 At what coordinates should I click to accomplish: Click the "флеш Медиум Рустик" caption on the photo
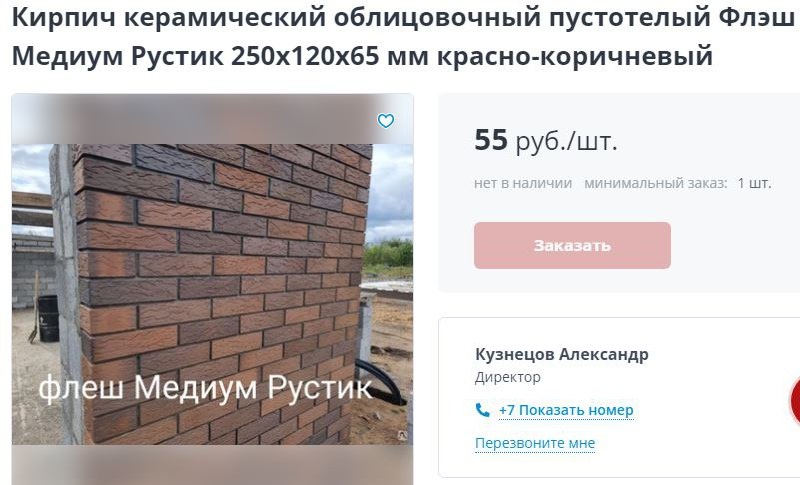pyautogui.click(x=205, y=388)
